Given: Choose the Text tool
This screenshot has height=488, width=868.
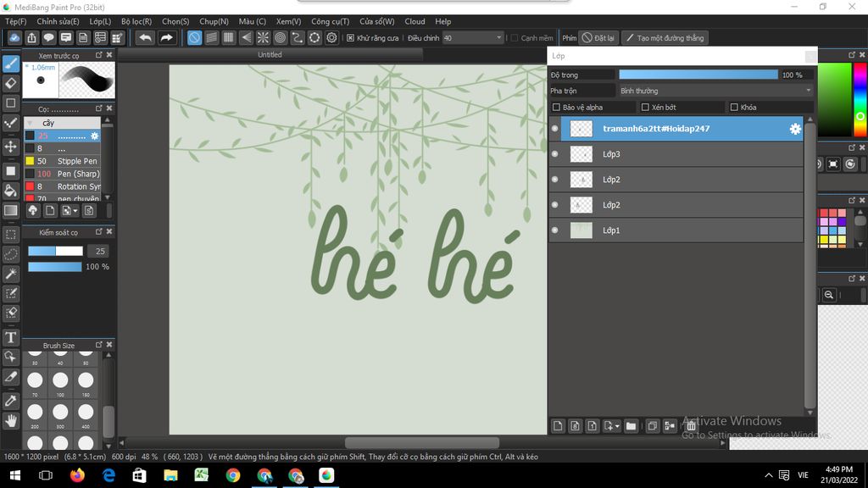Looking at the screenshot, I should pyautogui.click(x=11, y=337).
